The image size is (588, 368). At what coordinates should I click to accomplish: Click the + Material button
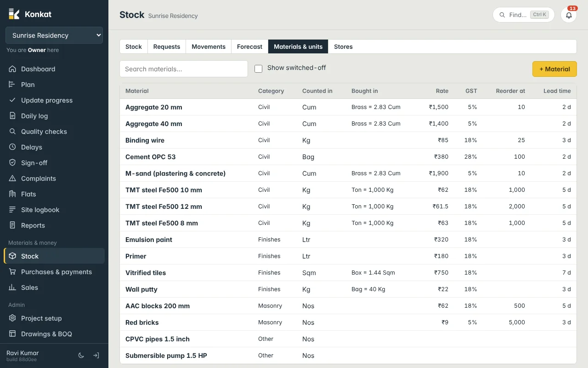point(554,69)
